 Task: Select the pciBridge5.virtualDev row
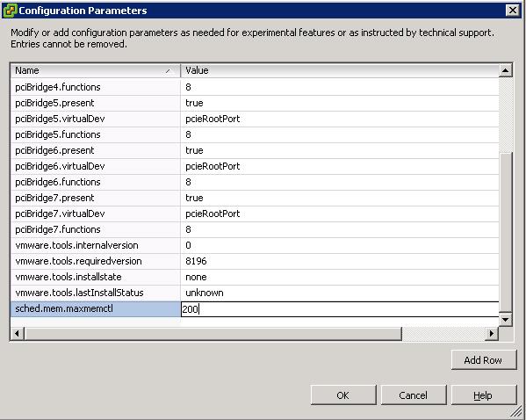pos(255,119)
